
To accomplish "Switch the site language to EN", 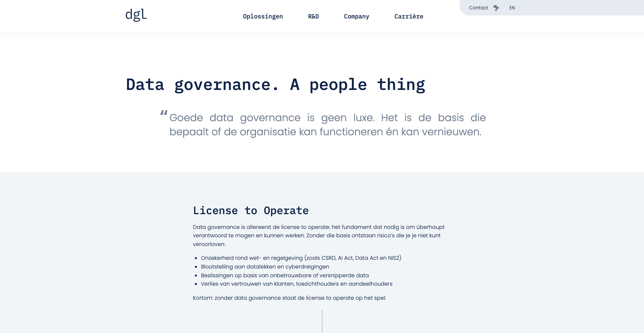I will 512,7.
